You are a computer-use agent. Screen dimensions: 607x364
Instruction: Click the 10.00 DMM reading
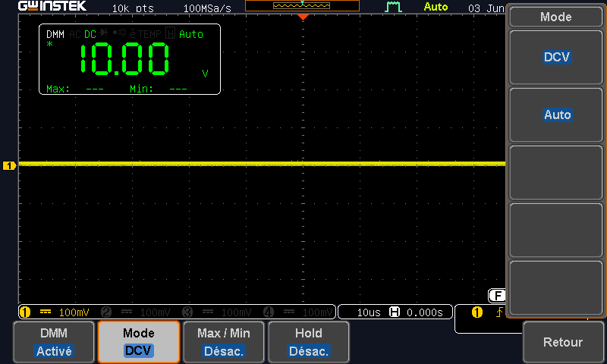point(124,59)
